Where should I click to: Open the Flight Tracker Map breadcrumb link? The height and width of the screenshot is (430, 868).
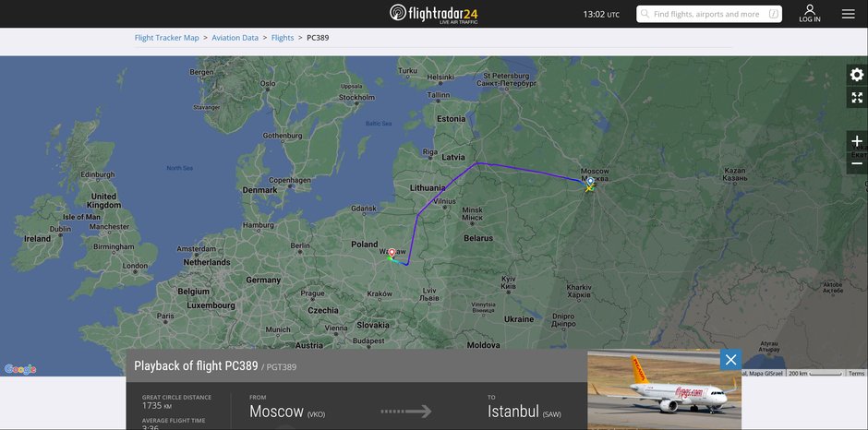pyautogui.click(x=166, y=38)
